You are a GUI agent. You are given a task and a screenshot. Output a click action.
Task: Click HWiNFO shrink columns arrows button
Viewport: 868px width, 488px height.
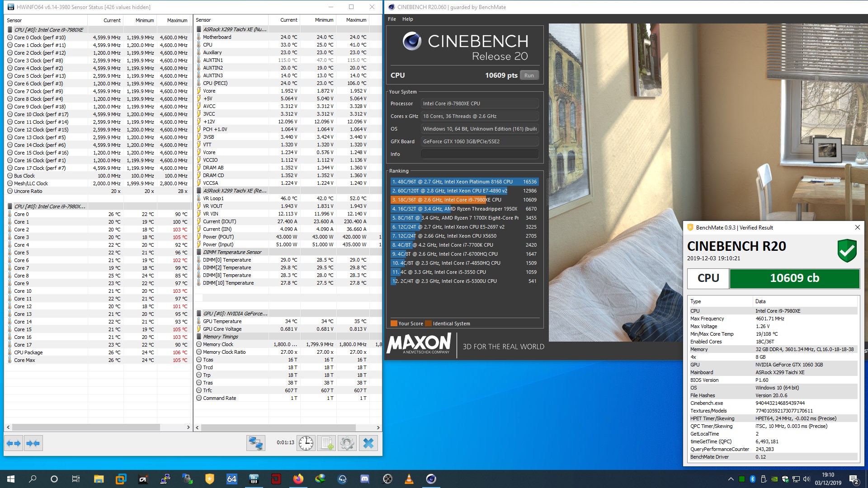point(33,443)
